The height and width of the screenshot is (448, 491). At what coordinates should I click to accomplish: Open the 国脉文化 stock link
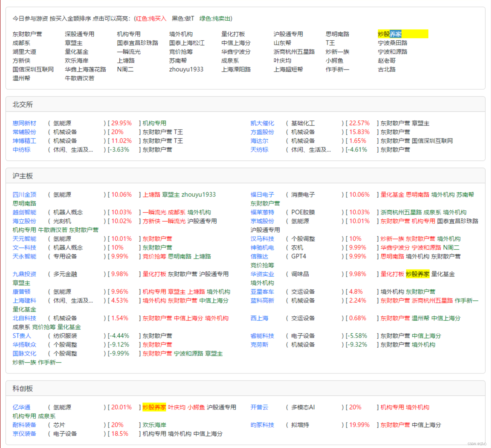[24, 354]
